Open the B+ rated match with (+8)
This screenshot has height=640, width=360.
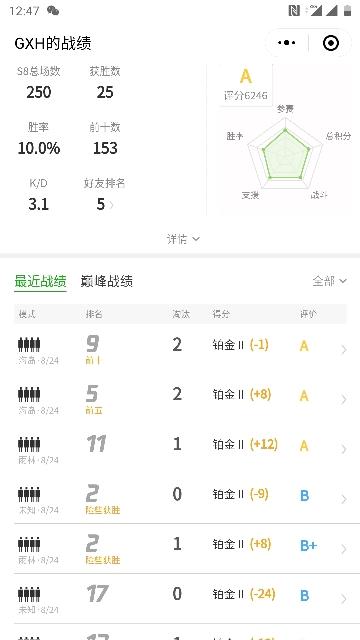180,549
